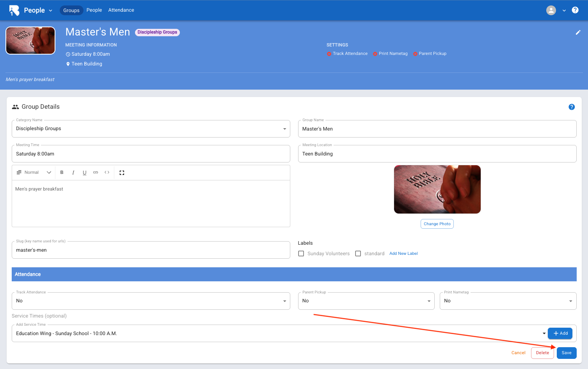Viewport: 588px width, 369px height.
Task: Insert a link using the link icon
Action: [x=96, y=173]
